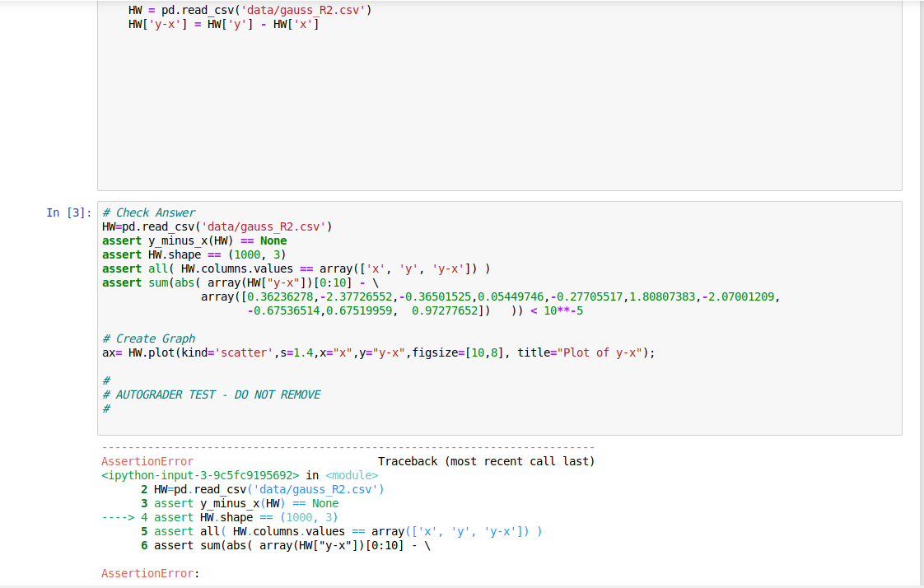Click the In [3] cell prompt
This screenshot has height=588, width=924.
[x=64, y=212]
